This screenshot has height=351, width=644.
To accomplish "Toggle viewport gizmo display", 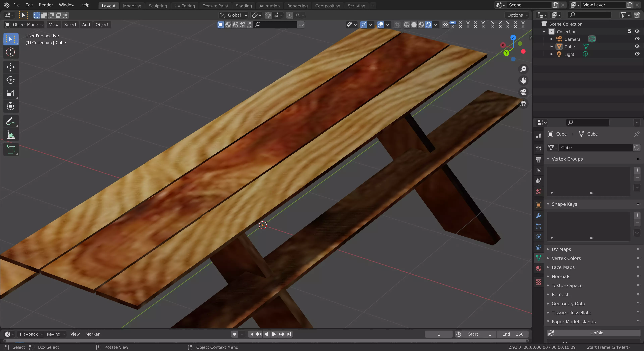I will (363, 25).
